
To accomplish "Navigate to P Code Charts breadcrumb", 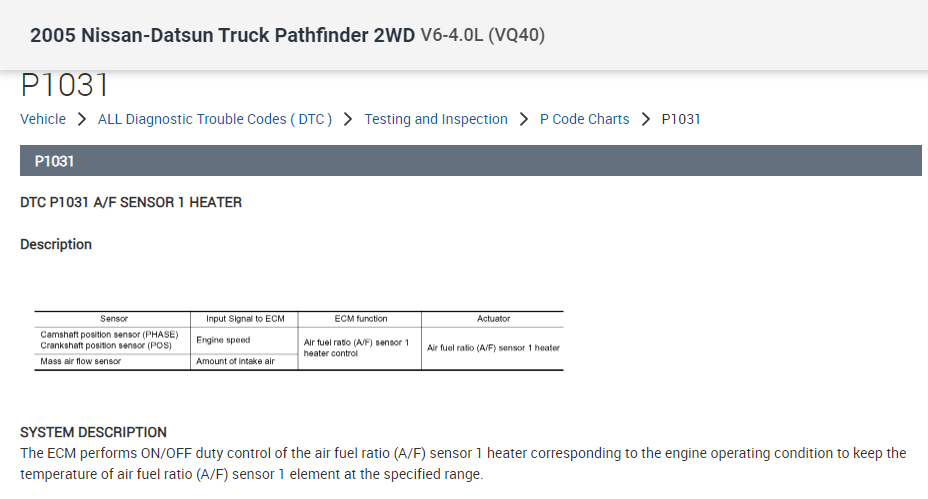I will click(584, 119).
